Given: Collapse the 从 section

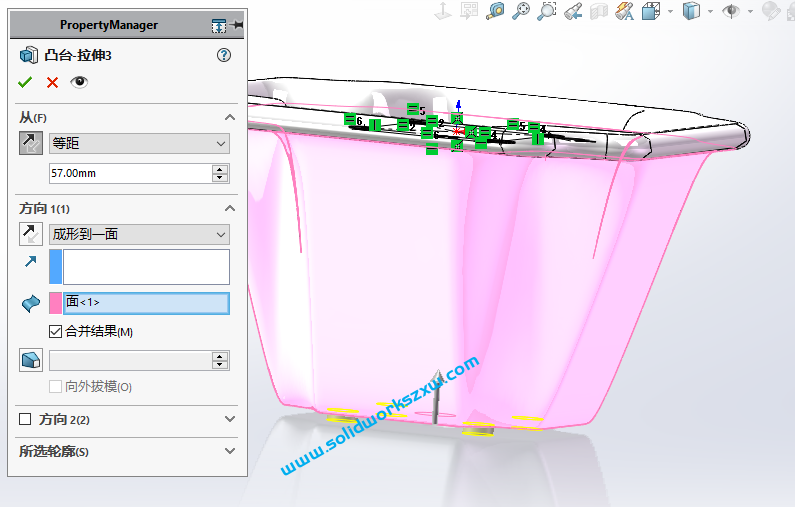Looking at the screenshot, I should click(230, 117).
